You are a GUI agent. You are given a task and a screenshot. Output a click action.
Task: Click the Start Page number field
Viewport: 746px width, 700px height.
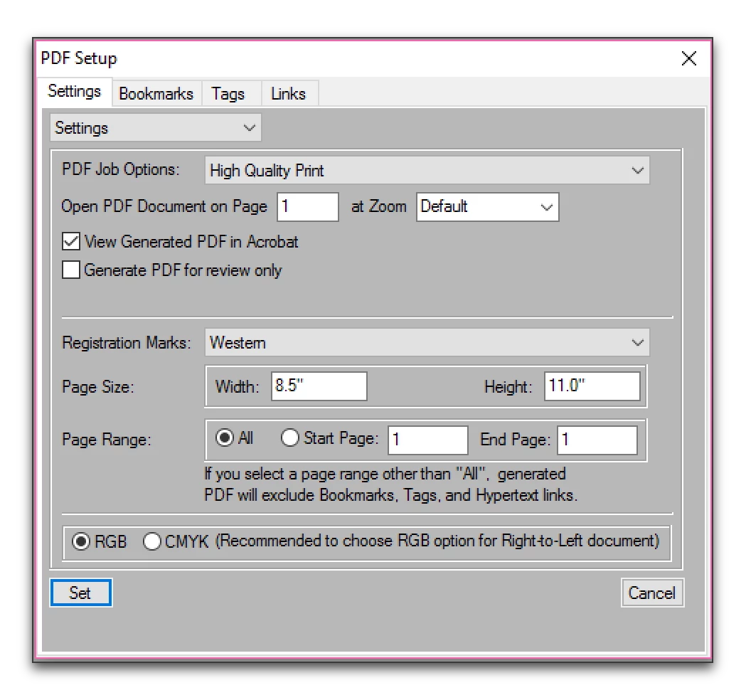pyautogui.click(x=428, y=440)
